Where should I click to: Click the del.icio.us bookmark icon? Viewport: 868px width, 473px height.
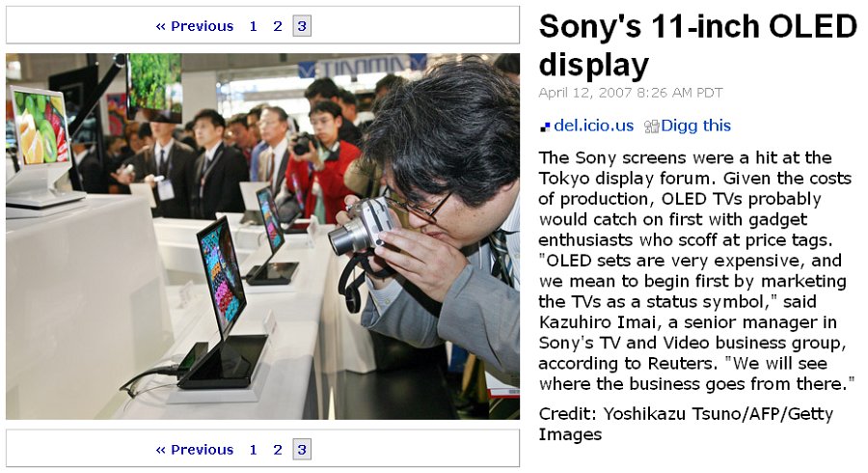click(545, 126)
